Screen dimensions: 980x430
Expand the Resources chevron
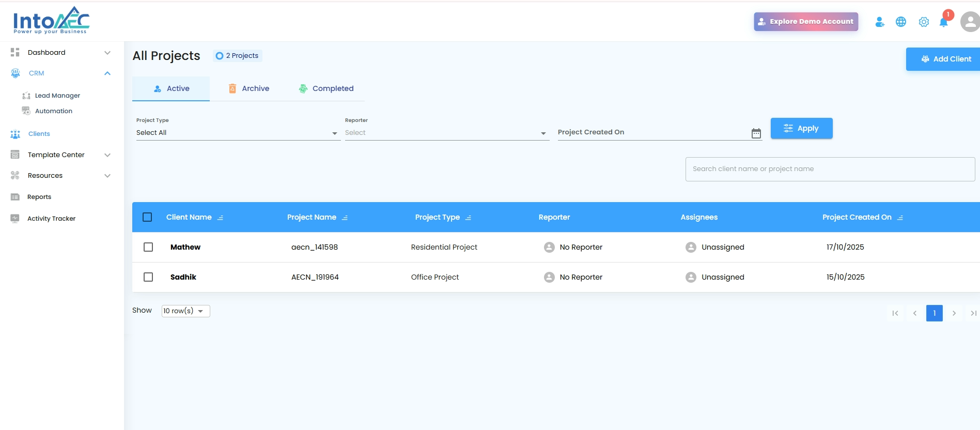(x=107, y=176)
